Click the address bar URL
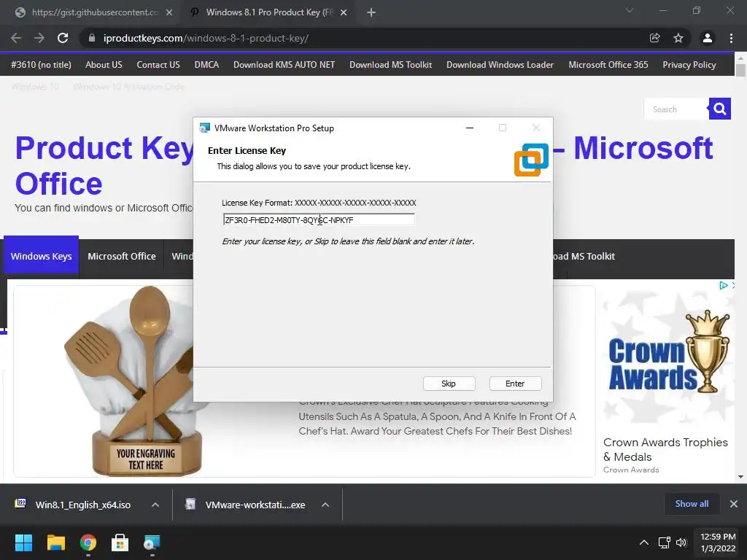 pyautogui.click(x=206, y=38)
